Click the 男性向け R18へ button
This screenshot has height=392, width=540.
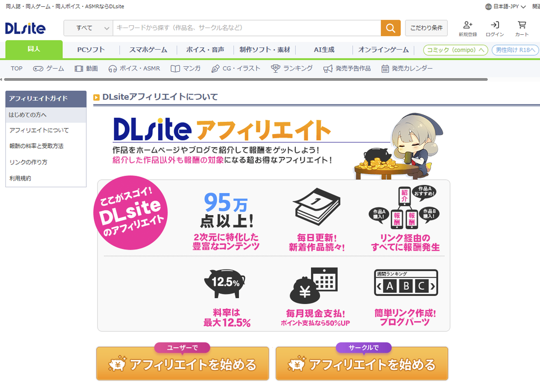click(x=516, y=50)
